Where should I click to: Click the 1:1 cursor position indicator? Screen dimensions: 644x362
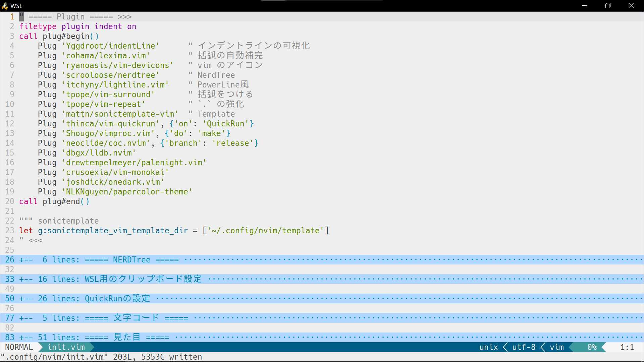point(627,347)
